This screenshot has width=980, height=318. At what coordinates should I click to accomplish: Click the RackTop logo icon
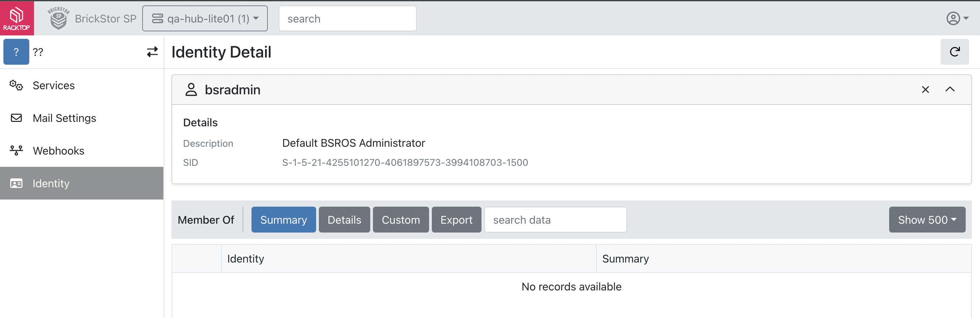17,18
